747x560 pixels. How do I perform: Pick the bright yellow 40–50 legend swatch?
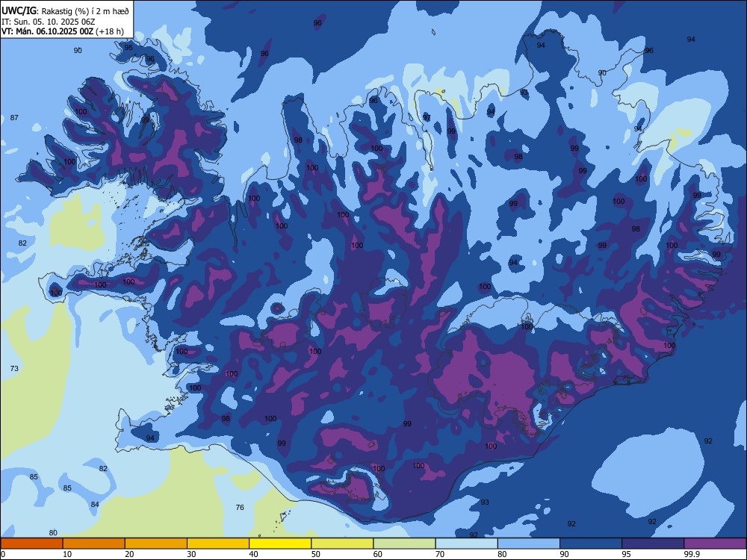(x=280, y=544)
